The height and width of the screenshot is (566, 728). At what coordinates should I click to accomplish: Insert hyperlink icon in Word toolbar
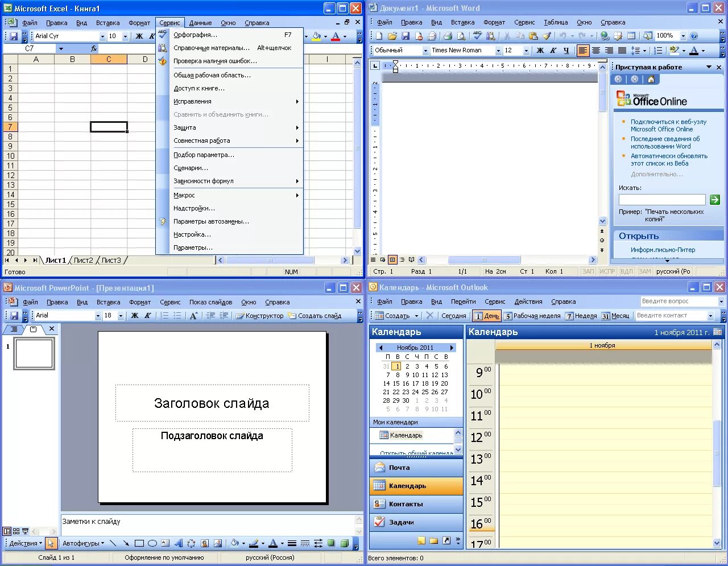tap(605, 36)
